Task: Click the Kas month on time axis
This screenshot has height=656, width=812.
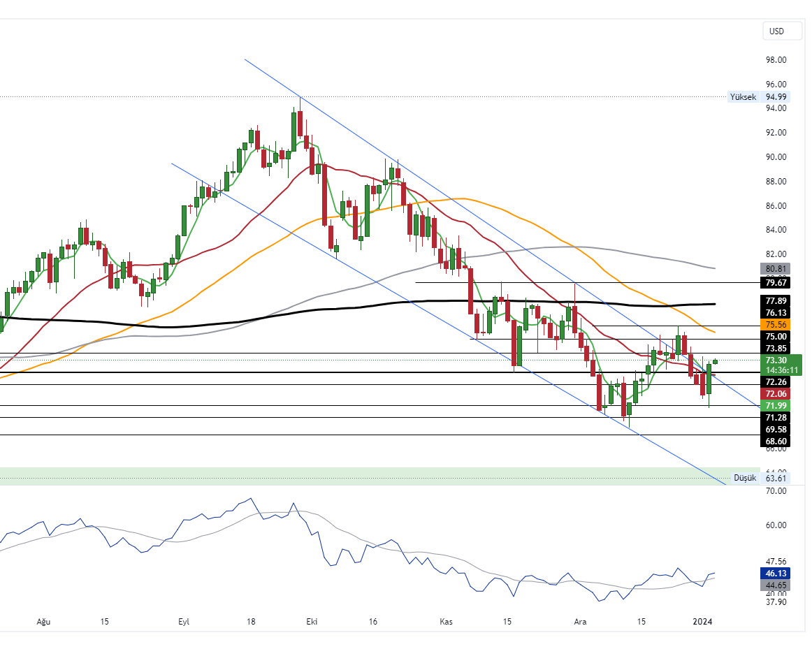Action: pyautogui.click(x=447, y=621)
